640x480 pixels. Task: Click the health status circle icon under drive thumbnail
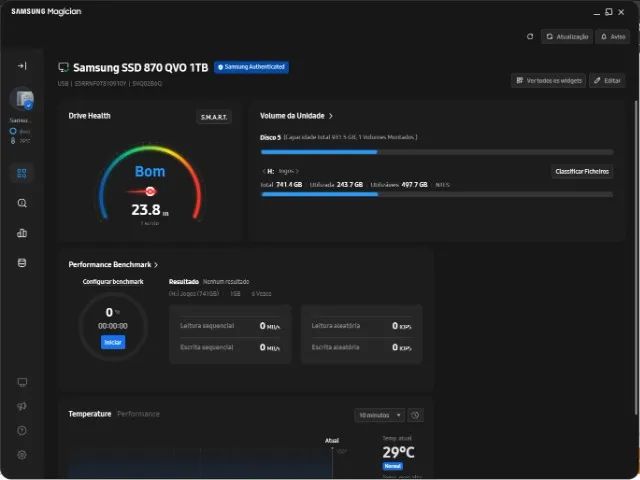click(13, 131)
